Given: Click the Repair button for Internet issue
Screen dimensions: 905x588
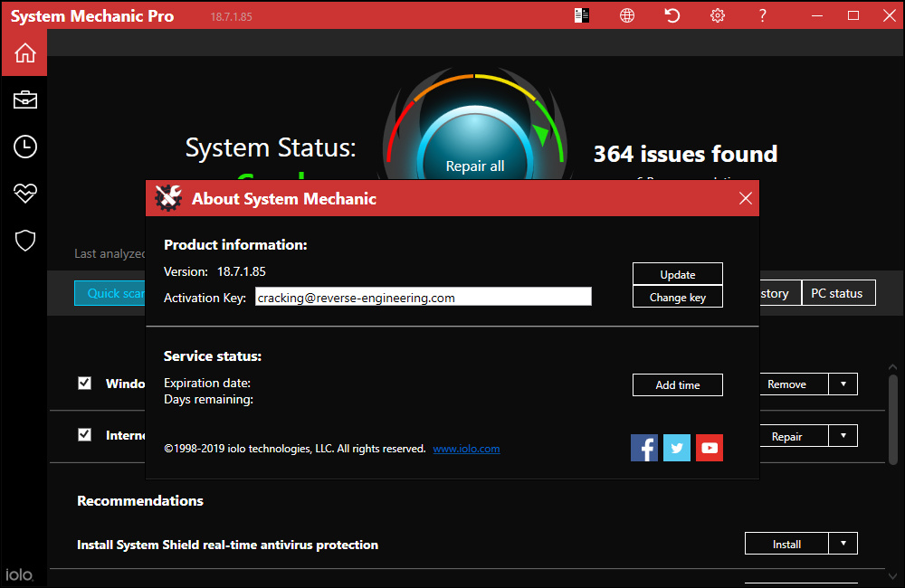Looking at the screenshot, I should pyautogui.click(x=794, y=436).
